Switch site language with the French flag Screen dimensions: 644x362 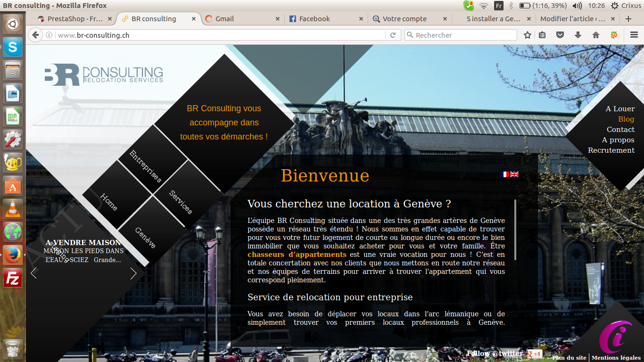click(x=505, y=174)
